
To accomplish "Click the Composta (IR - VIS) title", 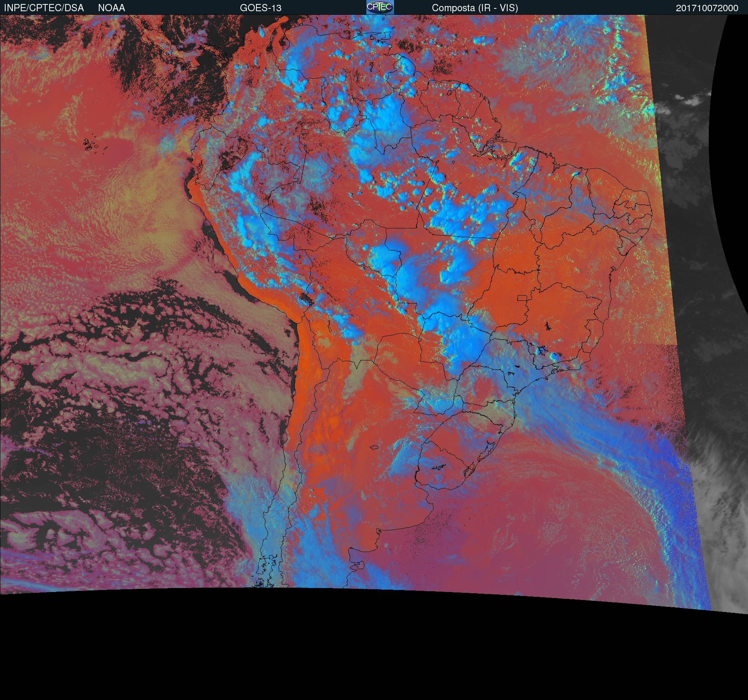I will (475, 8).
